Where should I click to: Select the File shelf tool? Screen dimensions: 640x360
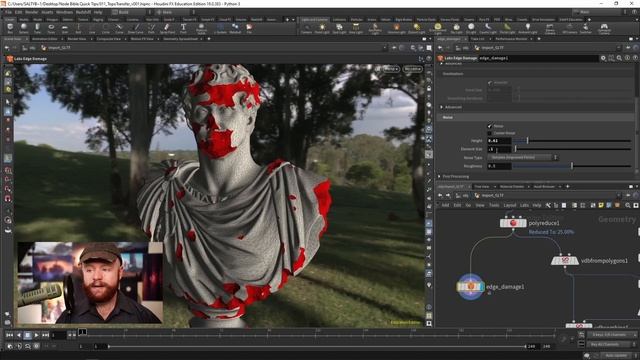coord(249,29)
